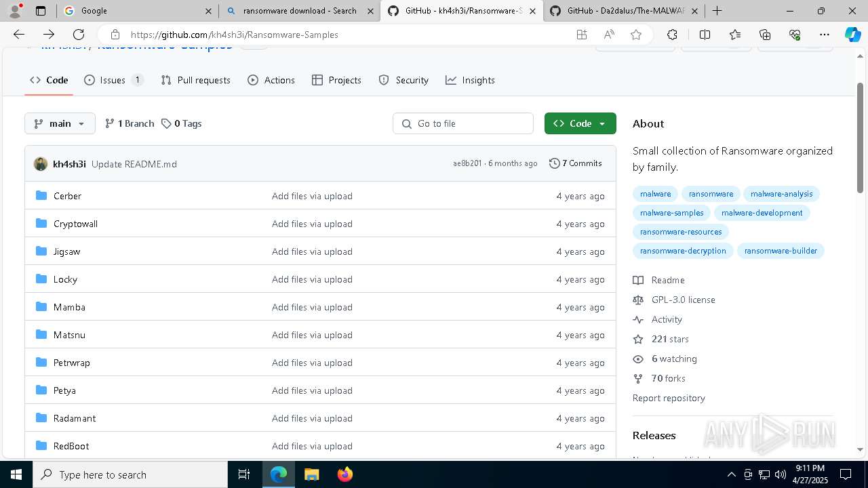Reload the page with refresh icon
868x488 pixels.
click(79, 35)
